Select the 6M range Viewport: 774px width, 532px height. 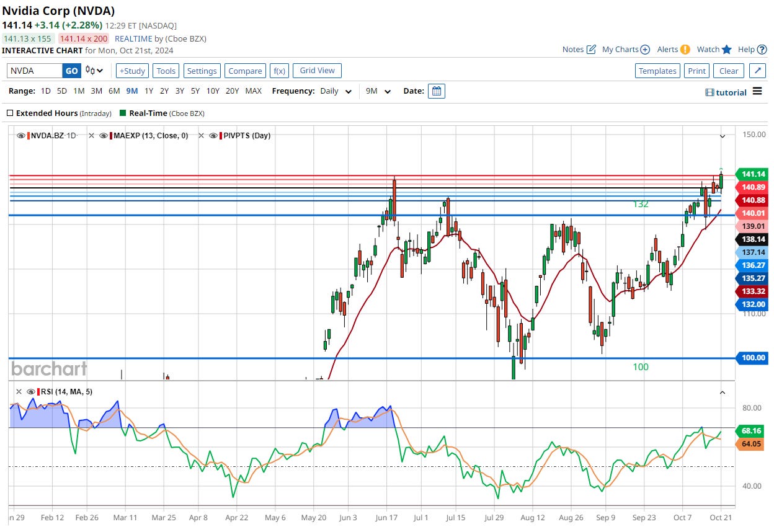point(114,91)
